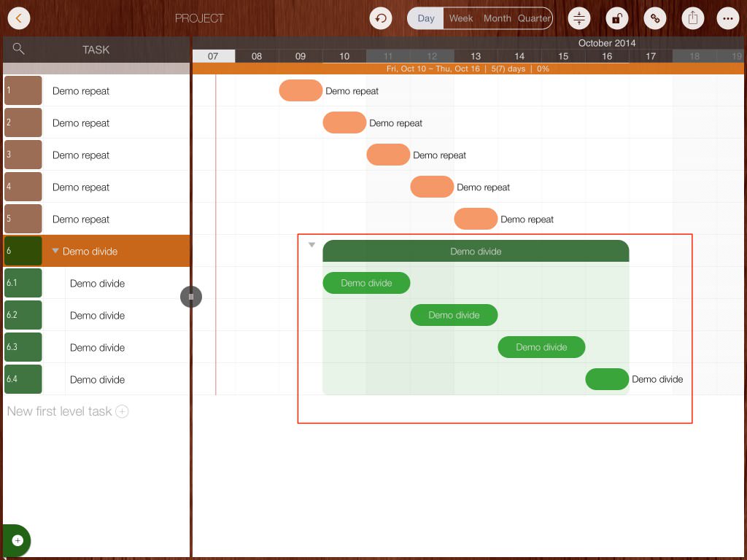Select the Day view segment
The width and height of the screenshot is (747, 560).
pos(426,18)
